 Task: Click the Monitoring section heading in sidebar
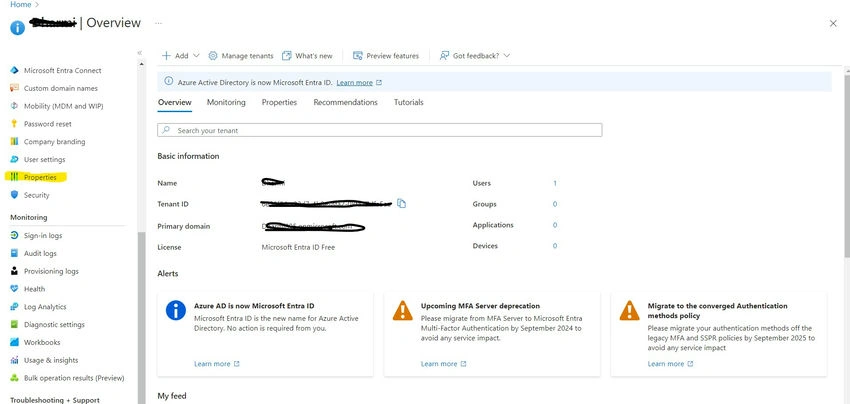click(x=29, y=217)
